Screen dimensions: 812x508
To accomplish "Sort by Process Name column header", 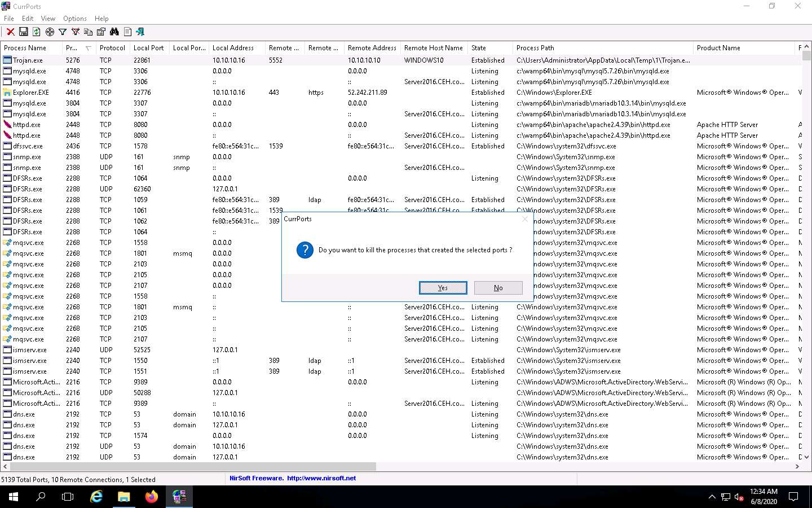I will click(32, 48).
